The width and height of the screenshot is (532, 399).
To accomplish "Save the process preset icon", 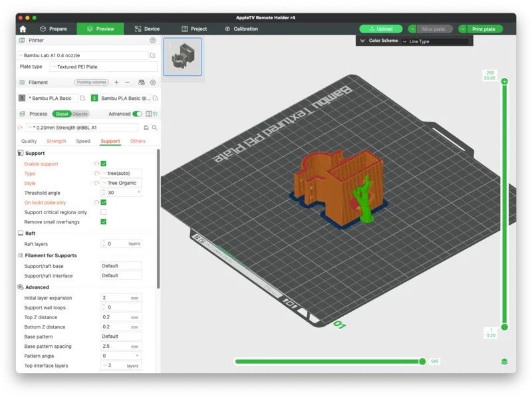I will point(146,128).
